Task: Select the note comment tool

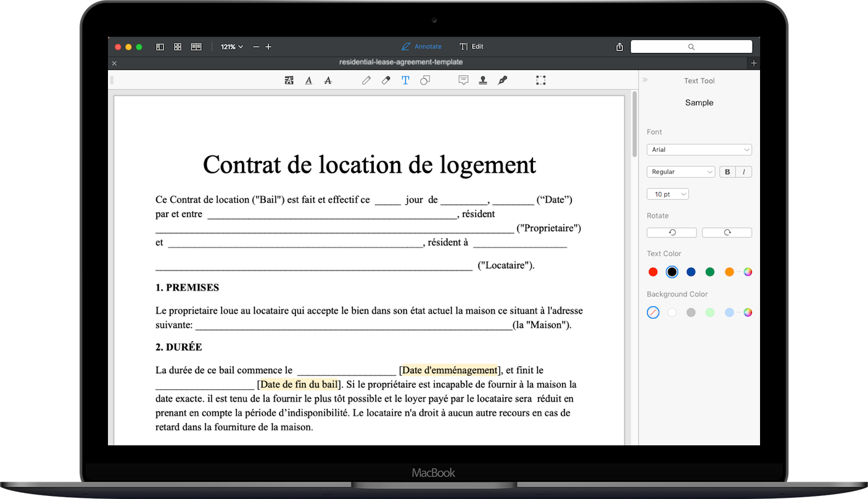Action: pyautogui.click(x=463, y=80)
